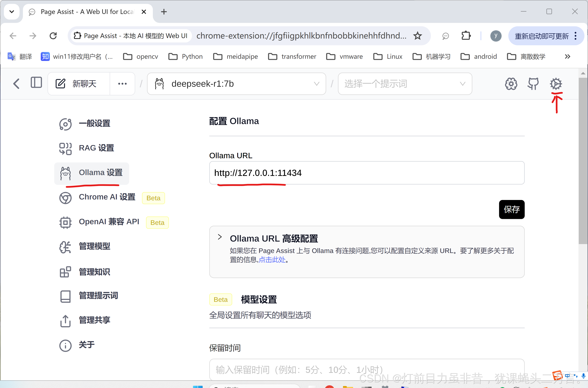Screen dimensions: 588x388
Task: Click the Ollama URL input field
Action: pos(367,173)
